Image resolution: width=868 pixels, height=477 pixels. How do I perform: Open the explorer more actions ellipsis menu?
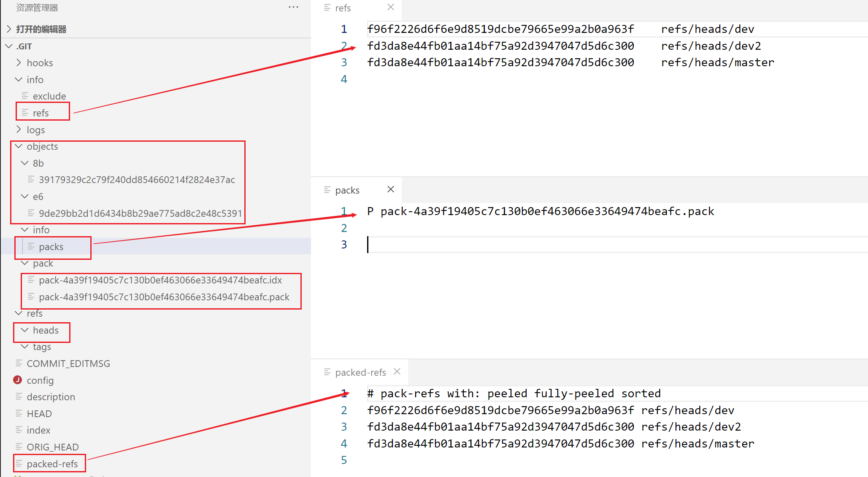[293, 8]
